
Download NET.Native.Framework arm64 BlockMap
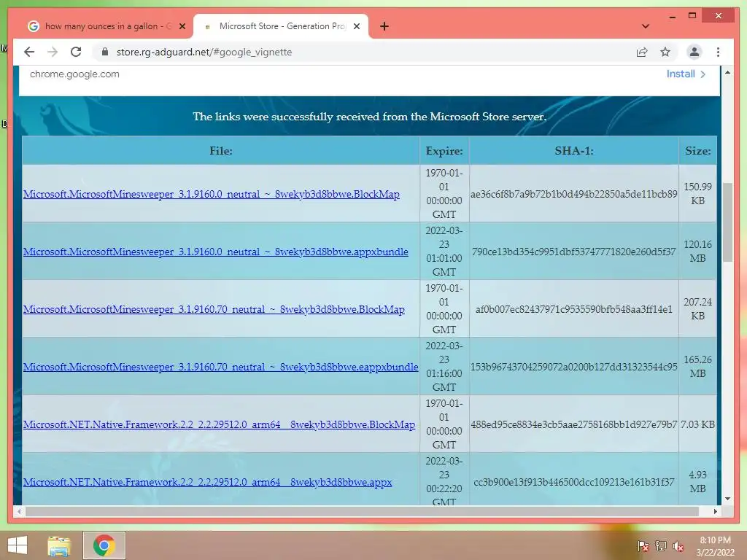tap(219, 424)
